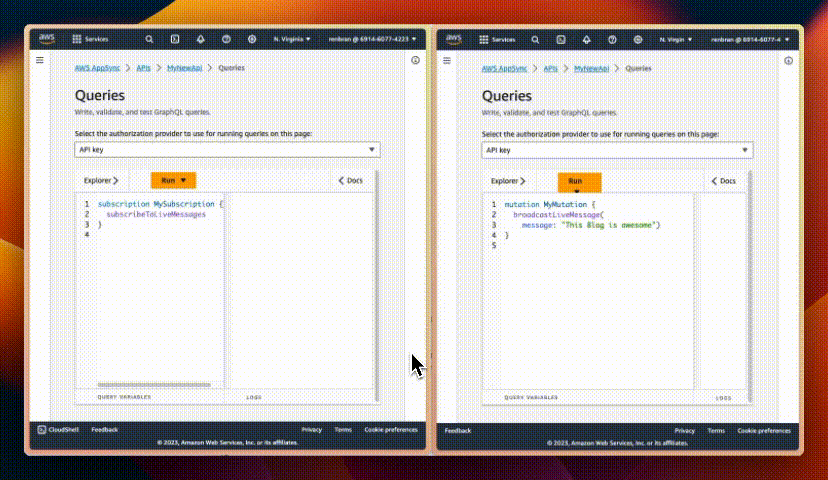Viewport: 828px width, 480px height.
Task: Open MyNewApi breadcrumb in right window
Action: click(591, 68)
